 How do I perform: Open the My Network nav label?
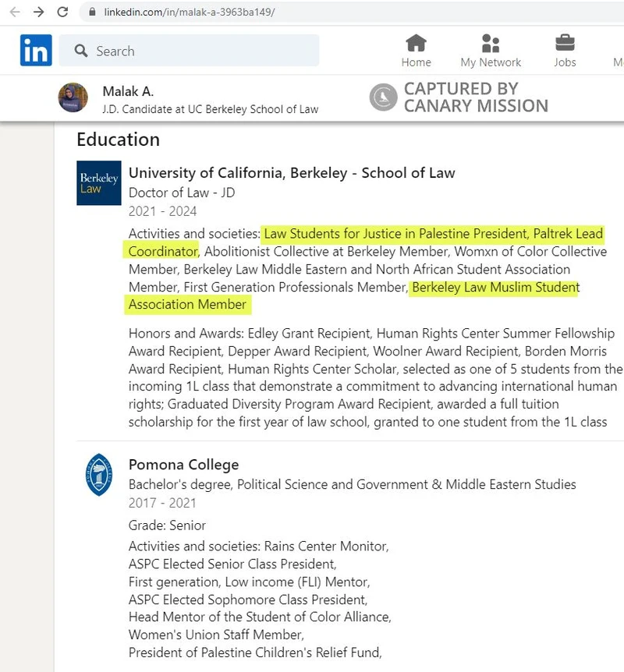(491, 62)
